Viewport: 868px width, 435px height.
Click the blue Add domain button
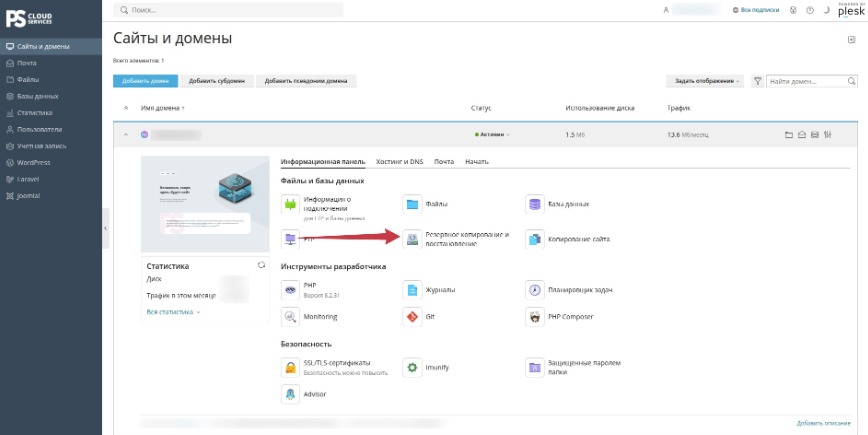click(145, 81)
